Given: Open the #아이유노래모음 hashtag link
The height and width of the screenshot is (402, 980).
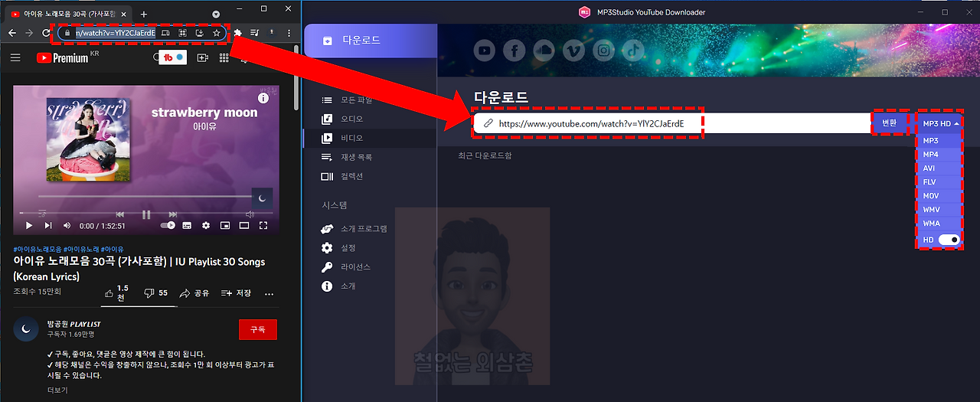Looking at the screenshot, I should point(37,249).
